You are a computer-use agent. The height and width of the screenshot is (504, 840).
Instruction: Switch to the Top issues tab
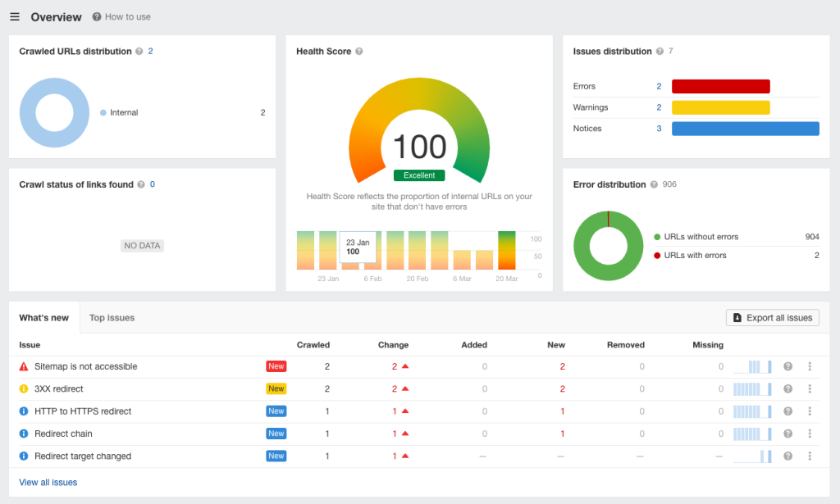coord(112,317)
